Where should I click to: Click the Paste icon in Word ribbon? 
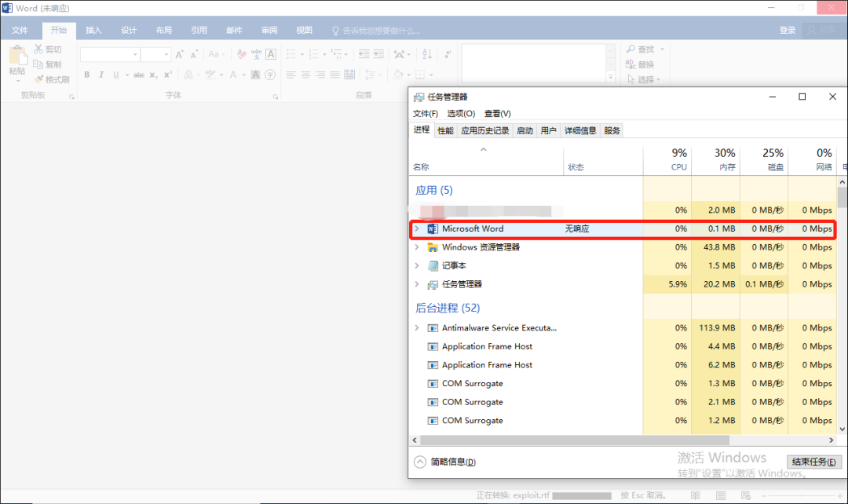(16, 58)
